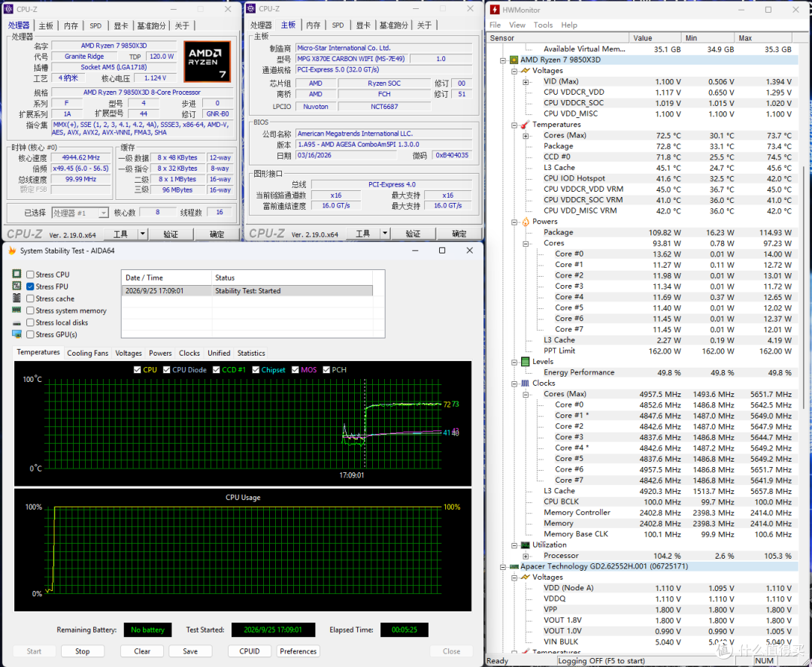Click the Clear button in AIDA64
Viewport: 812px width, 667px height.
point(142,651)
